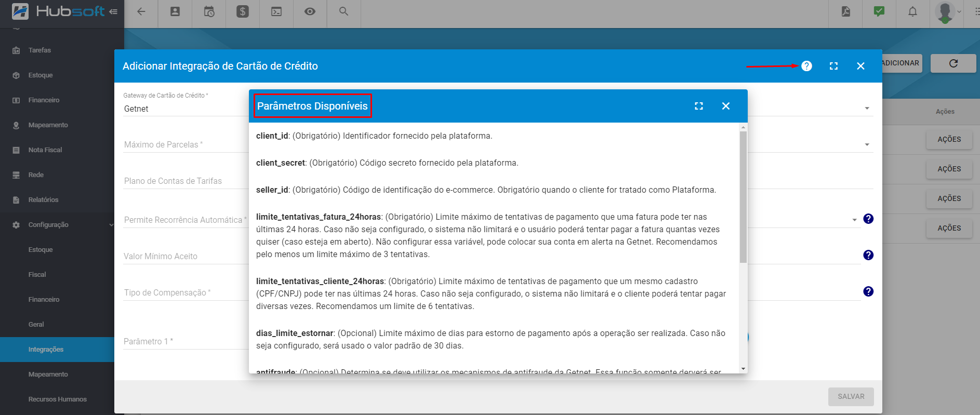Collapse the sidebar with the arrow icon
The height and width of the screenshot is (415, 980).
click(x=113, y=11)
